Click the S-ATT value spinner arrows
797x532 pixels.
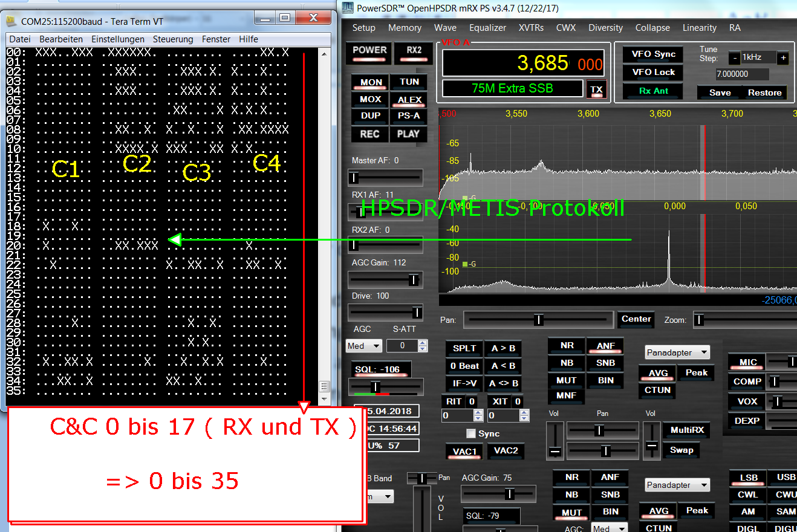(423, 346)
